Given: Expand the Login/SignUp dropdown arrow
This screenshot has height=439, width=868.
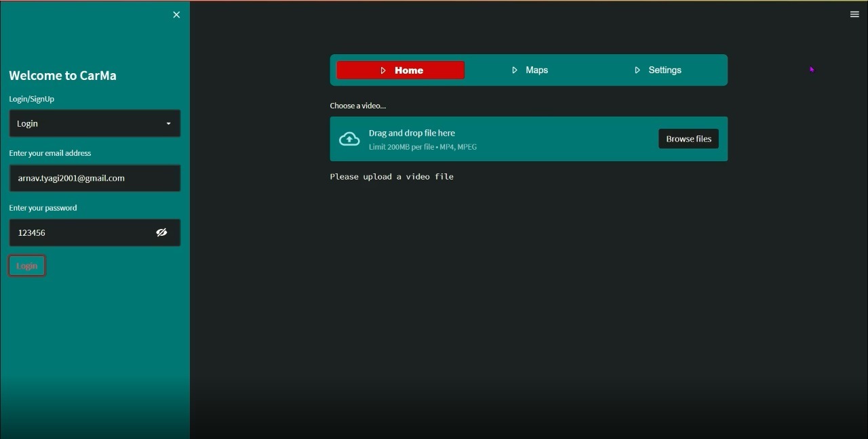Looking at the screenshot, I should [x=169, y=124].
